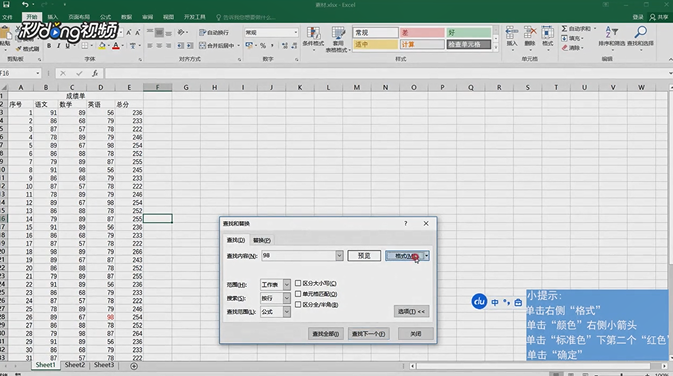Click the Options (选项) << button
The height and width of the screenshot is (376, 673).
pos(411,311)
